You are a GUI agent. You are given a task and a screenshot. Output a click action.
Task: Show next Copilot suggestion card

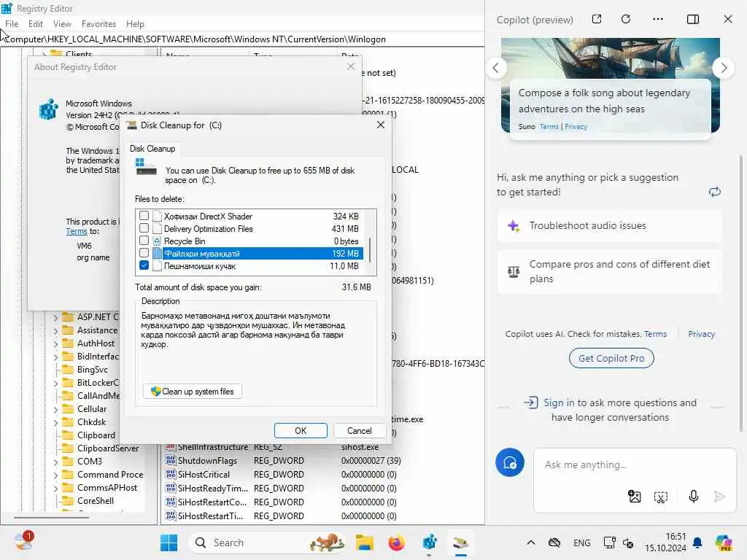tap(724, 68)
